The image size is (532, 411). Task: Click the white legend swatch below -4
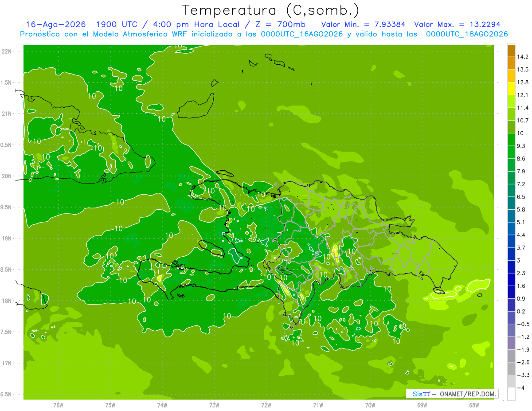[x=511, y=394]
